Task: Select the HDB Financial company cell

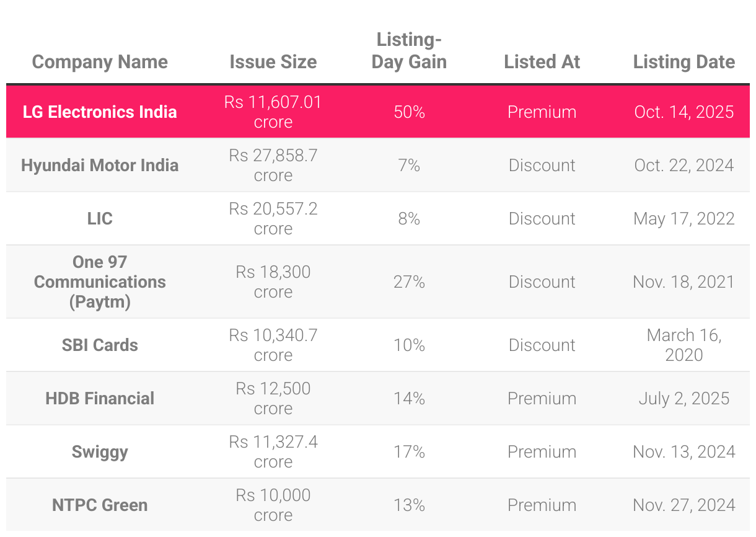Action: click(x=100, y=398)
